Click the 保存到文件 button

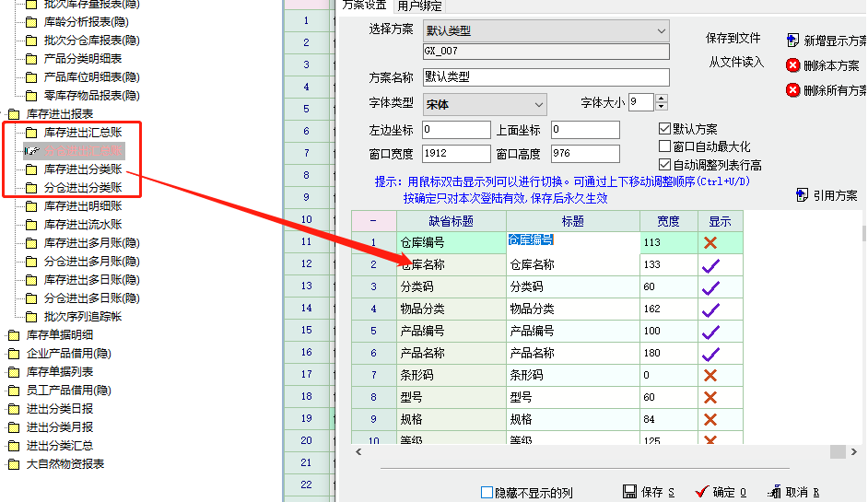733,38
